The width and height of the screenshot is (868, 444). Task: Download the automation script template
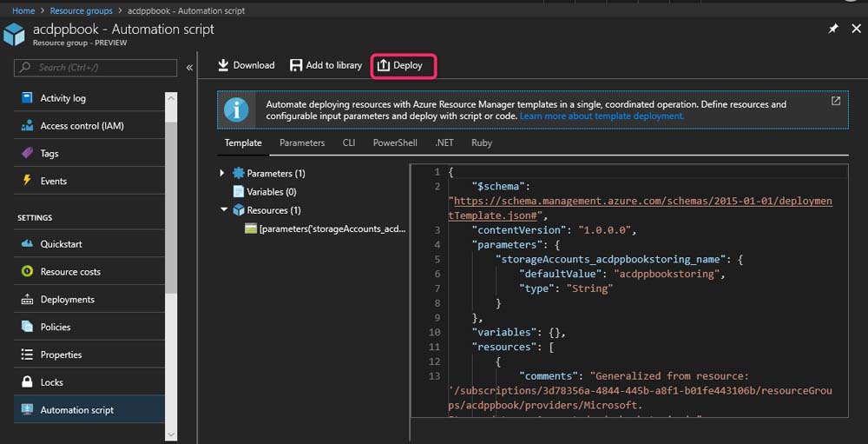pyautogui.click(x=246, y=65)
